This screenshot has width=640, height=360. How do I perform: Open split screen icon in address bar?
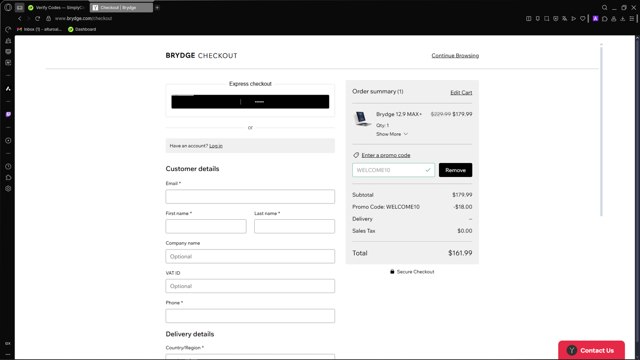click(x=529, y=18)
